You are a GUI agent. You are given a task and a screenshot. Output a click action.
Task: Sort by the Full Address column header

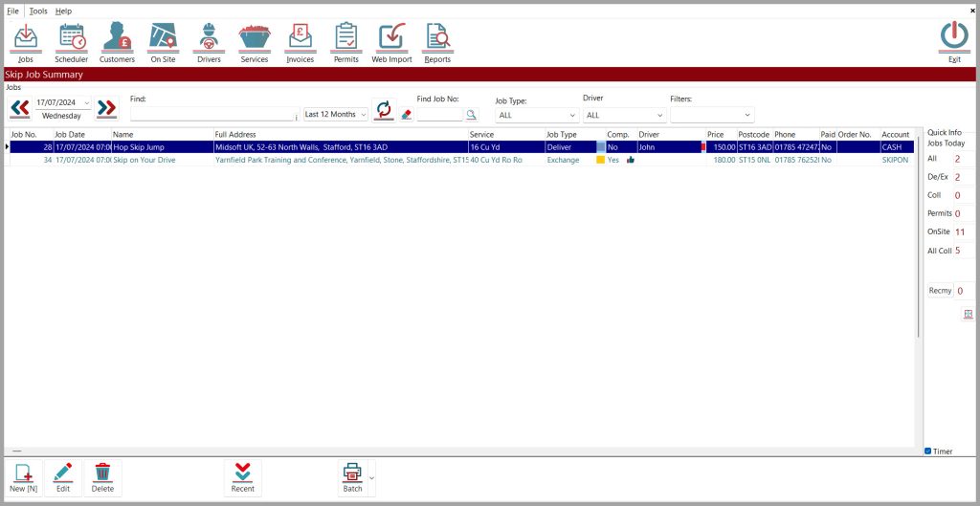pos(341,134)
